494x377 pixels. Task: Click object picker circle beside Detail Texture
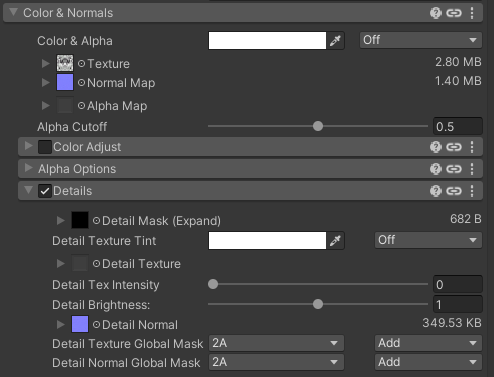[96, 264]
